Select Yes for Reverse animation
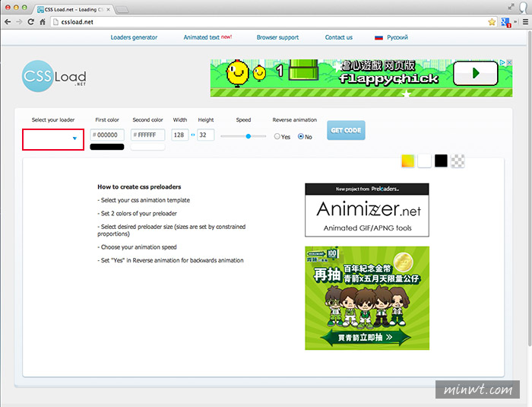532x407 pixels. click(x=277, y=137)
